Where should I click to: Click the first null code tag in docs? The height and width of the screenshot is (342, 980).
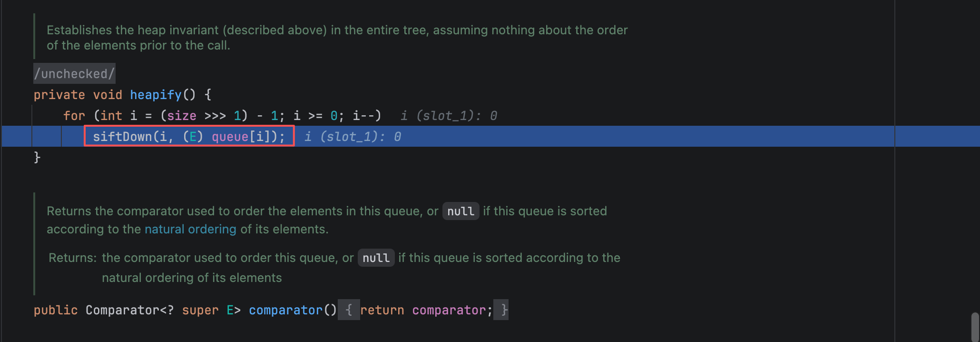[461, 211]
